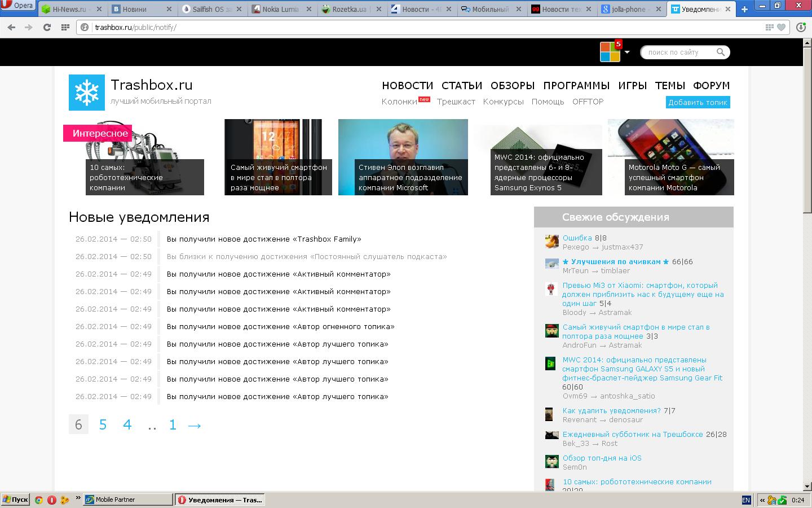Open the Конкурсы link

tap(504, 102)
